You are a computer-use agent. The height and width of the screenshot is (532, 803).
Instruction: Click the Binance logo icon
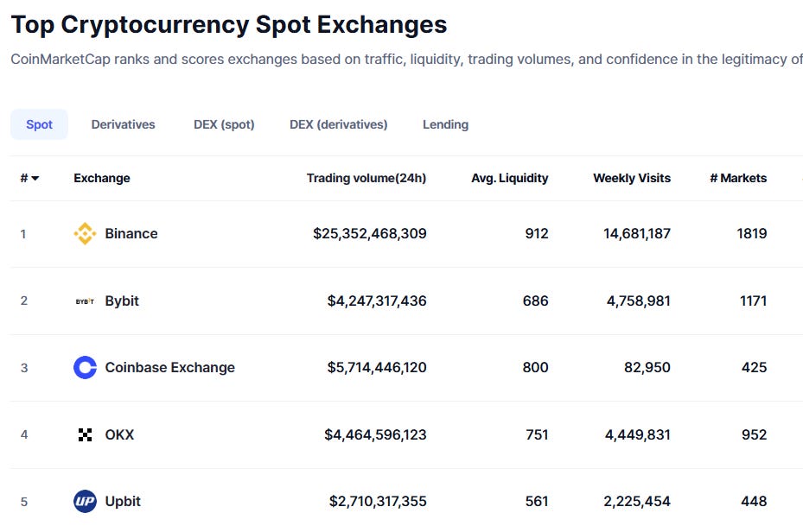[x=85, y=234]
